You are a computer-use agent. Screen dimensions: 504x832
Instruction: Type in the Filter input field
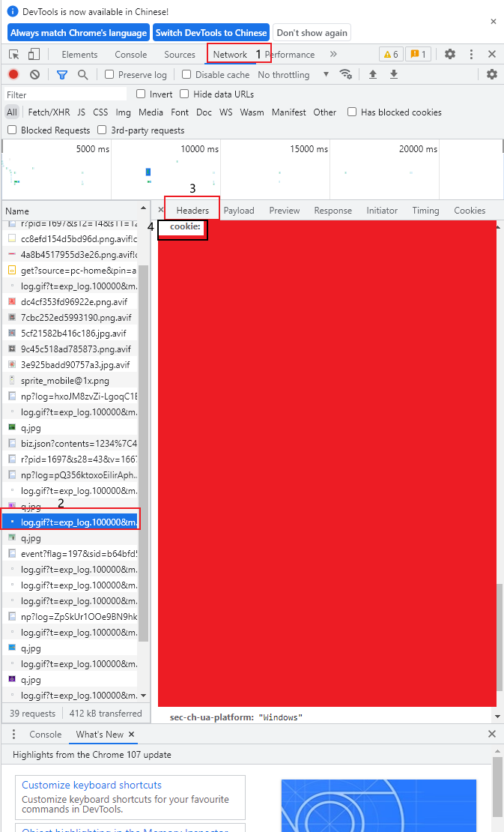66,95
